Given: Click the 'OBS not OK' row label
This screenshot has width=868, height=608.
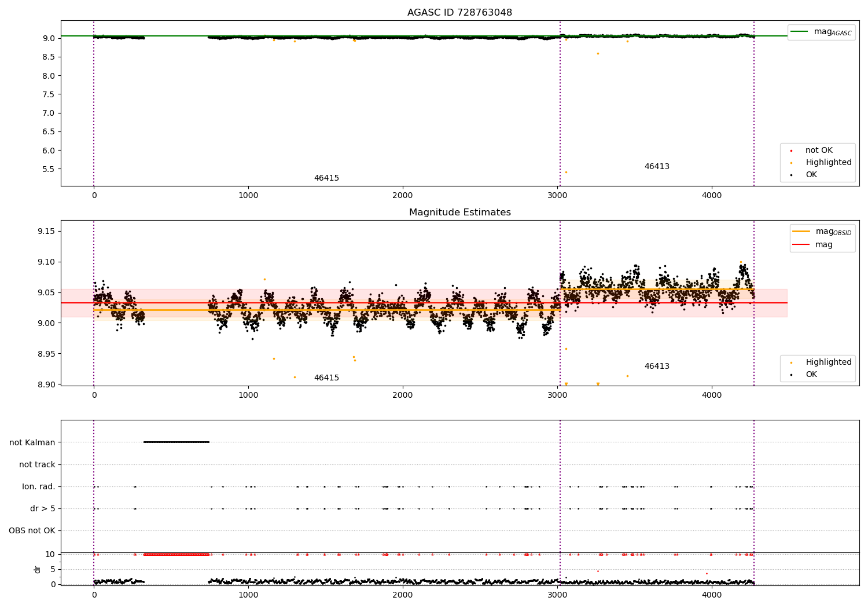Looking at the screenshot, I should [x=32, y=530].
